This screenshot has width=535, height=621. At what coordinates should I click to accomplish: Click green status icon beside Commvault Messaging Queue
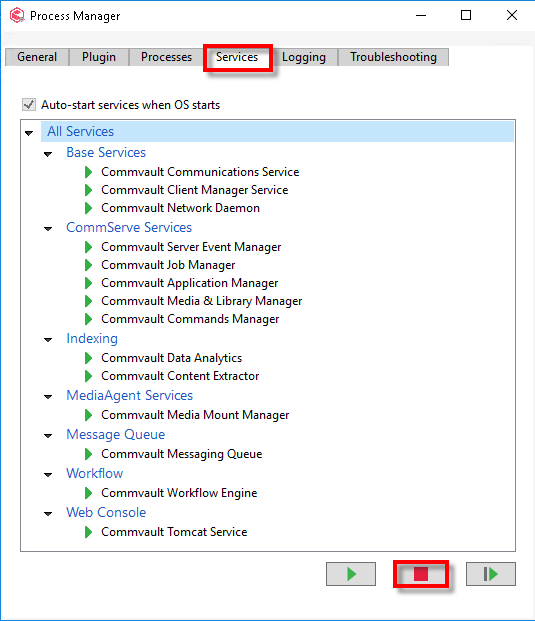click(x=89, y=453)
